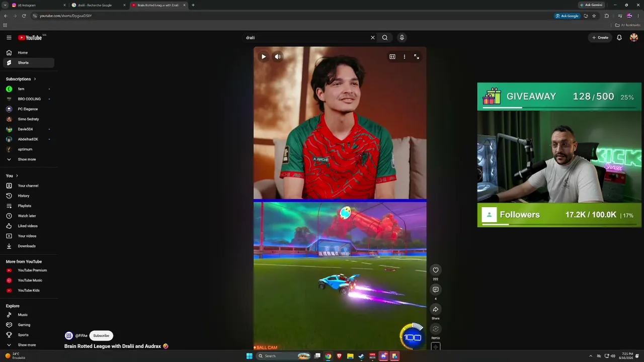Open a new browser tab

coord(193,5)
